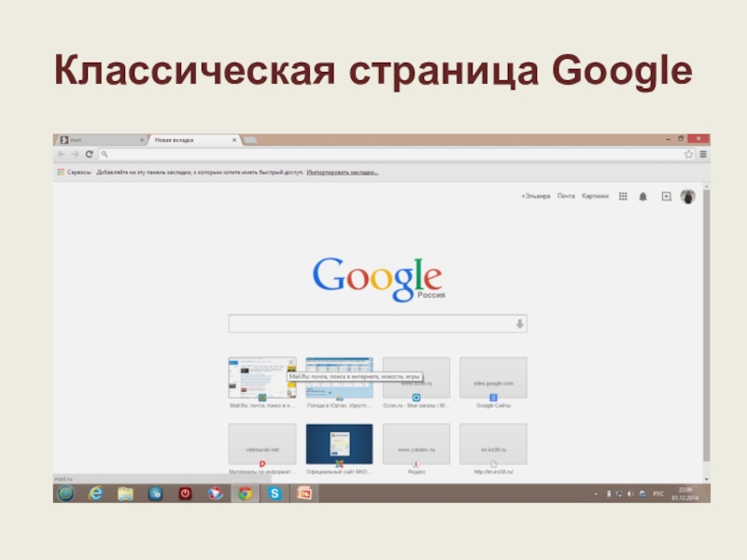Open the sites.google.com tile
This screenshot has width=747, height=560.
[x=493, y=378]
